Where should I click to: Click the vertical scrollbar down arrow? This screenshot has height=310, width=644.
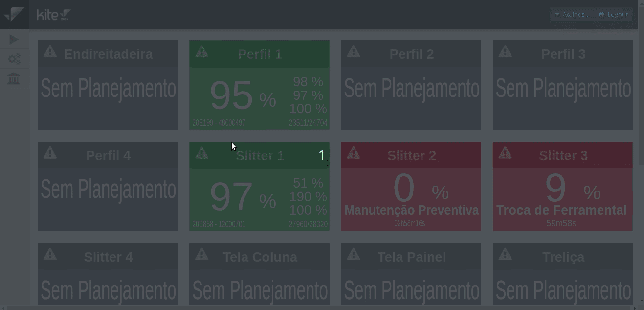641,301
